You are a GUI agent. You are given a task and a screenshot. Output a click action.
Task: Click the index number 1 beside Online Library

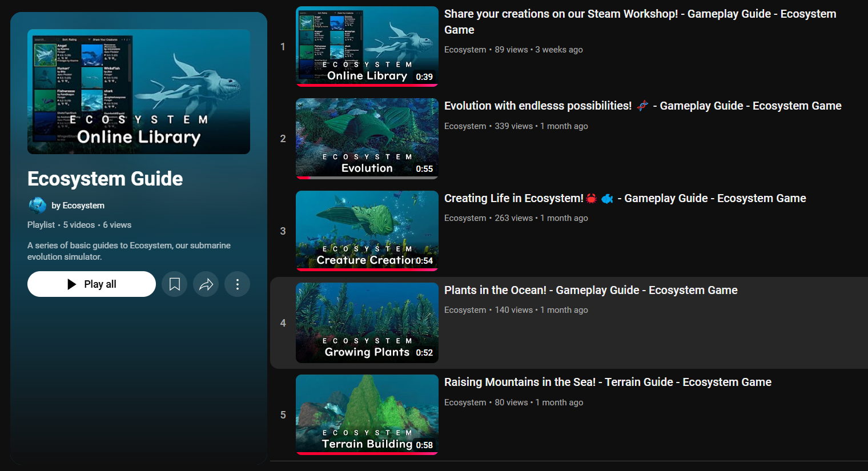coord(283,47)
